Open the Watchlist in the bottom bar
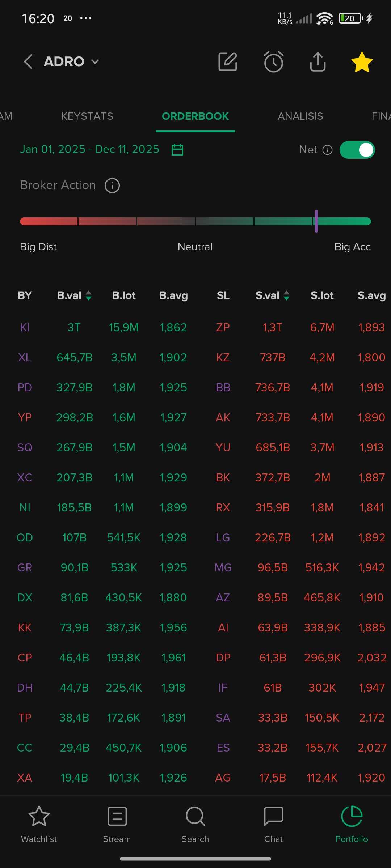This screenshot has height=868, width=391. point(39,822)
